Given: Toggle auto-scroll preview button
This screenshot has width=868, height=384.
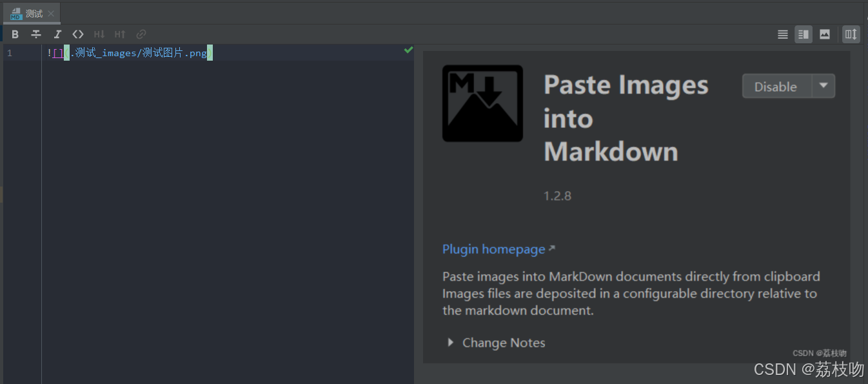Looking at the screenshot, I should [x=851, y=34].
